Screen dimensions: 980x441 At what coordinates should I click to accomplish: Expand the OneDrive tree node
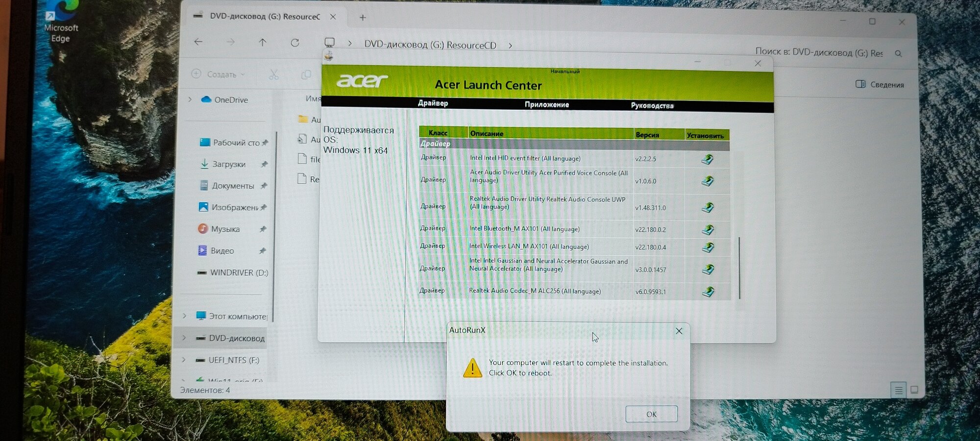190,99
